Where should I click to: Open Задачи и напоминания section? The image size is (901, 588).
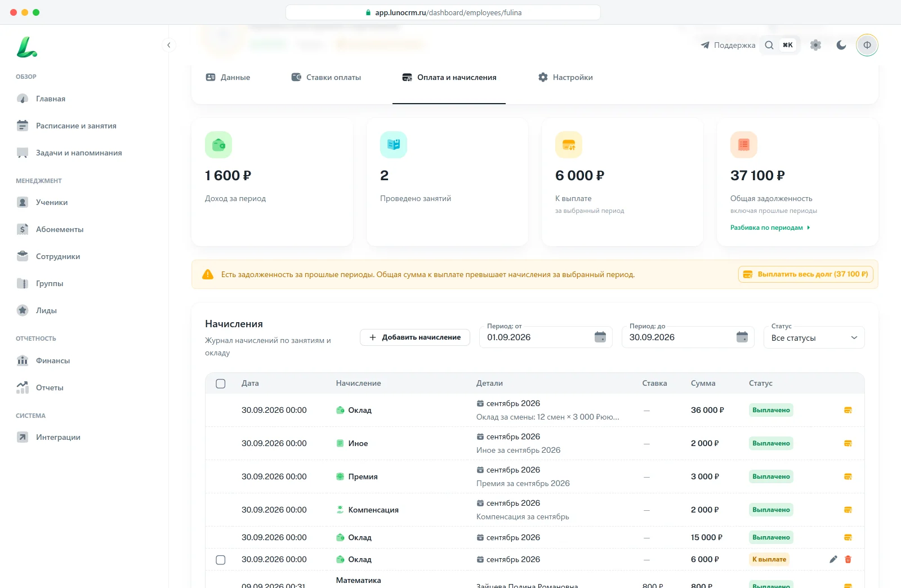pyautogui.click(x=79, y=153)
